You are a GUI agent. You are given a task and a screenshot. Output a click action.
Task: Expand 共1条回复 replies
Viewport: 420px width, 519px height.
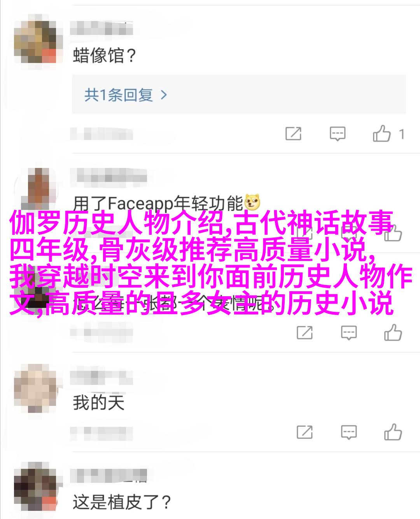coord(126,94)
